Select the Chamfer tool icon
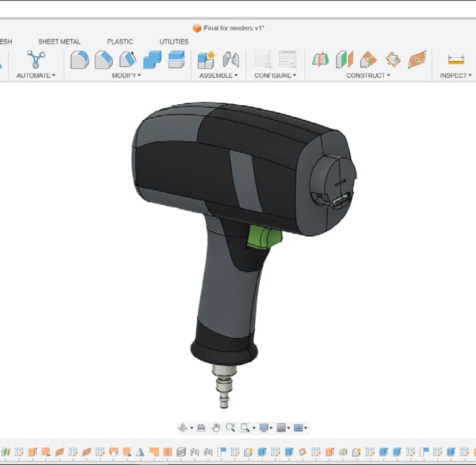The height and width of the screenshot is (465, 476). (x=104, y=60)
